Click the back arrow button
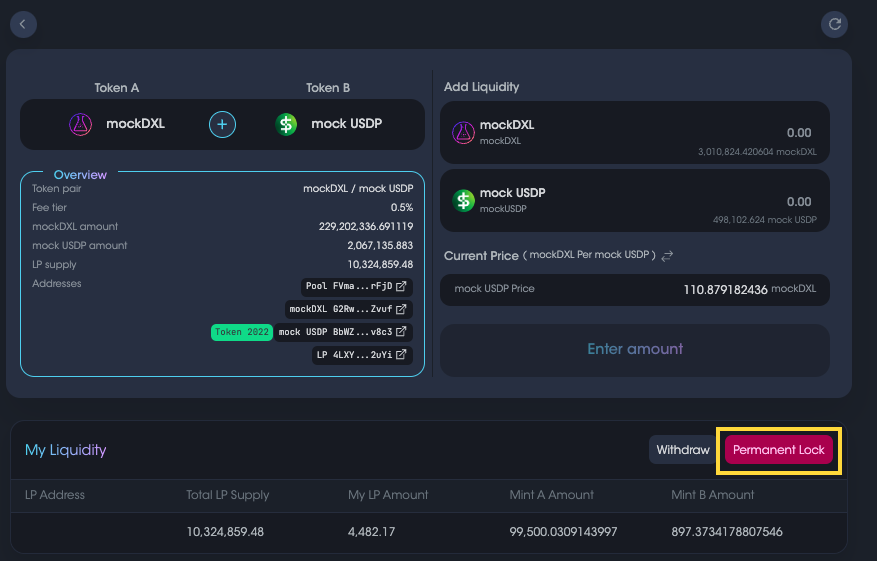877x561 pixels. 23,24
